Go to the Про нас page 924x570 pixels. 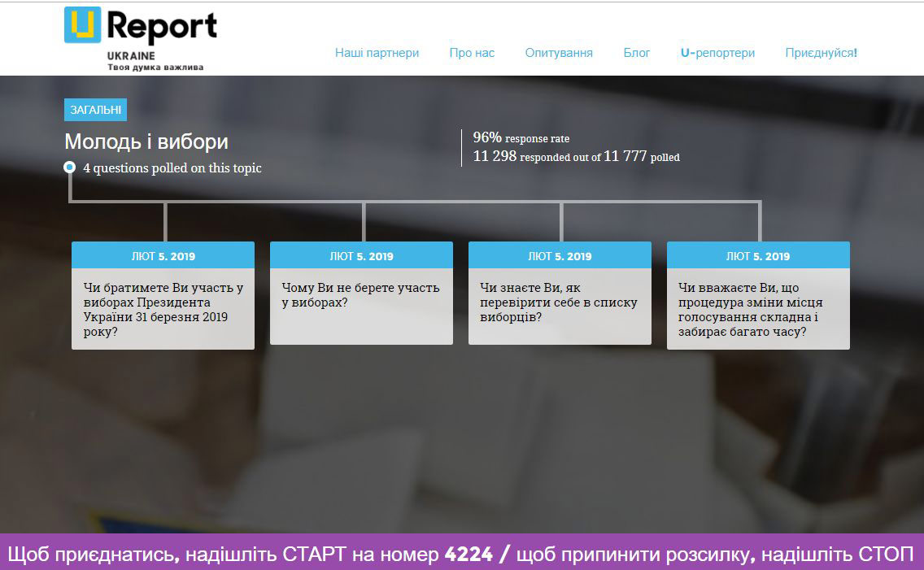472,53
